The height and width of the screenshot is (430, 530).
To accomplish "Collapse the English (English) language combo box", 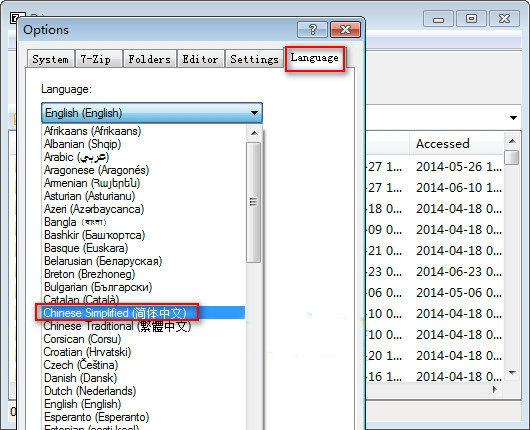I will click(152, 113).
